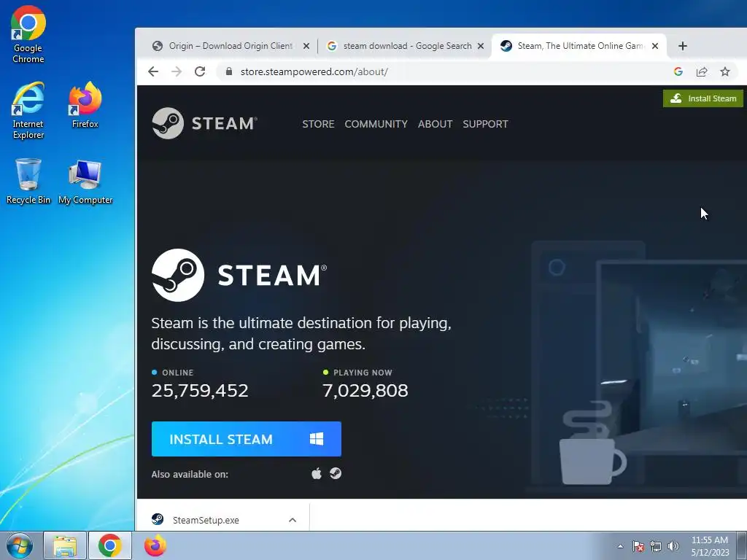Open Windows Start menu

[x=20, y=545]
